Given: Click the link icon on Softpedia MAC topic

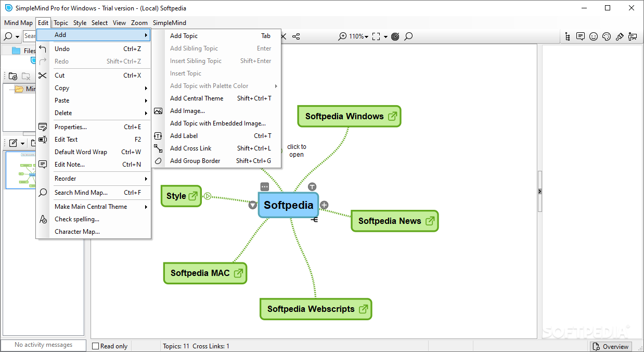Looking at the screenshot, I should coord(239,273).
